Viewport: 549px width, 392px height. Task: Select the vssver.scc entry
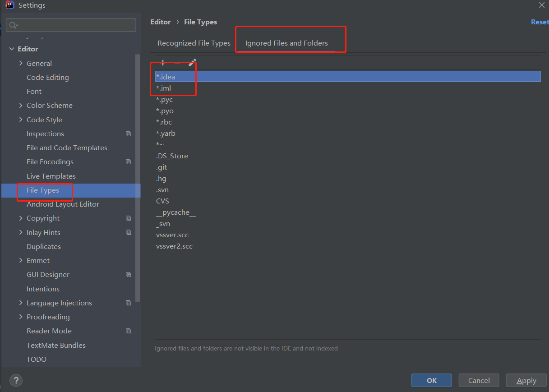348,235
